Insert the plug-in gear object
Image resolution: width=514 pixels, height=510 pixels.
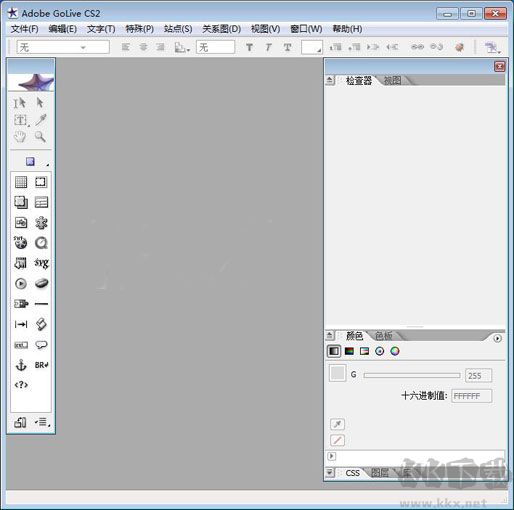click(x=41, y=223)
